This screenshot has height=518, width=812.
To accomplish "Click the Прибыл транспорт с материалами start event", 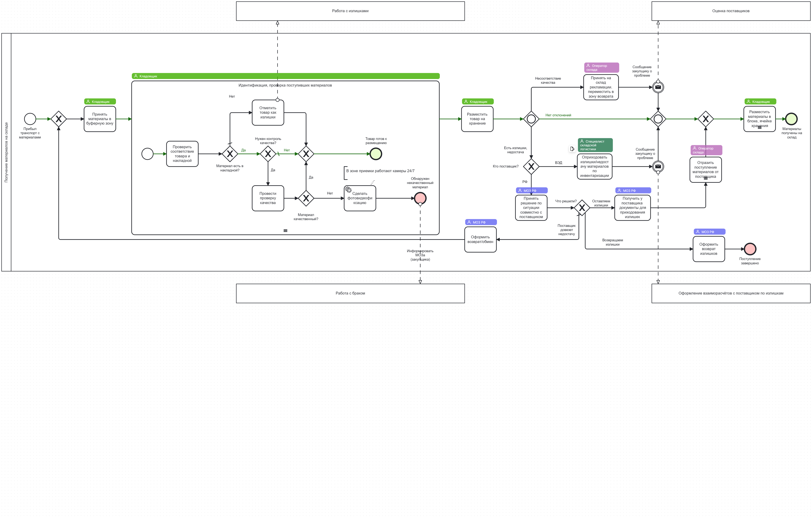I will click(30, 119).
